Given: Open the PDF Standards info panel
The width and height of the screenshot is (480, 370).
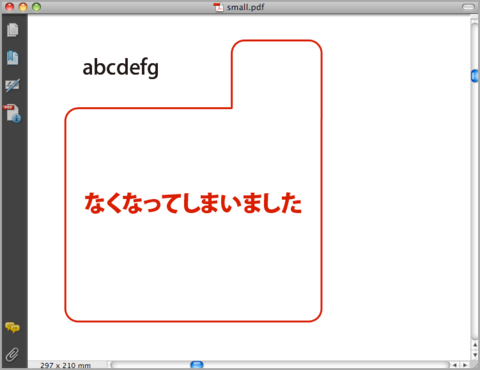Looking at the screenshot, I should 12,113.
